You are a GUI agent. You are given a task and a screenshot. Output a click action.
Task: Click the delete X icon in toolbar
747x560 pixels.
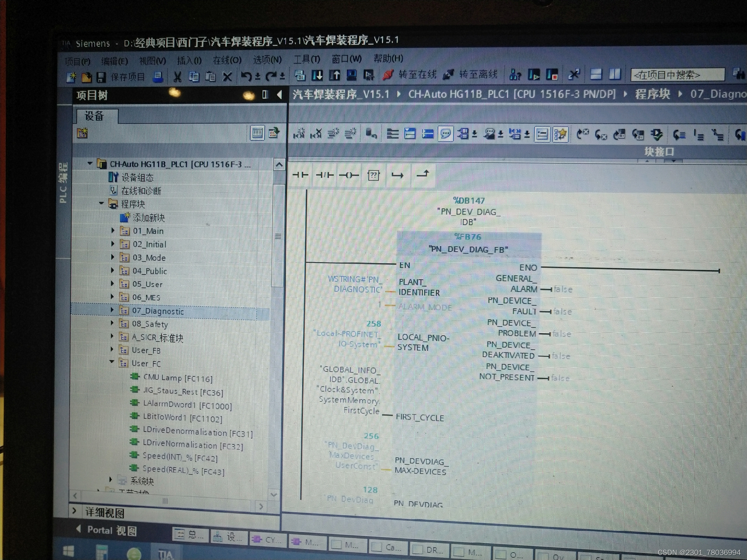(x=227, y=76)
